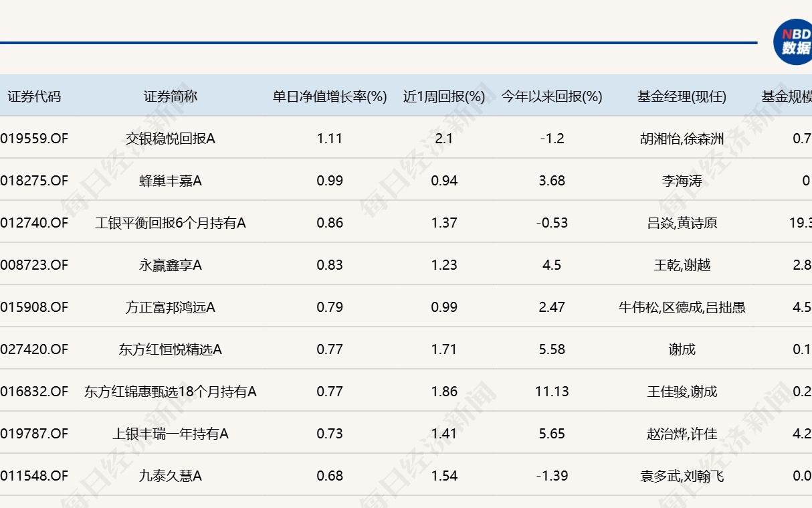Pick weekly return 0.99 for 方正富邦鸿远A
The image size is (812, 508).
(x=444, y=307)
